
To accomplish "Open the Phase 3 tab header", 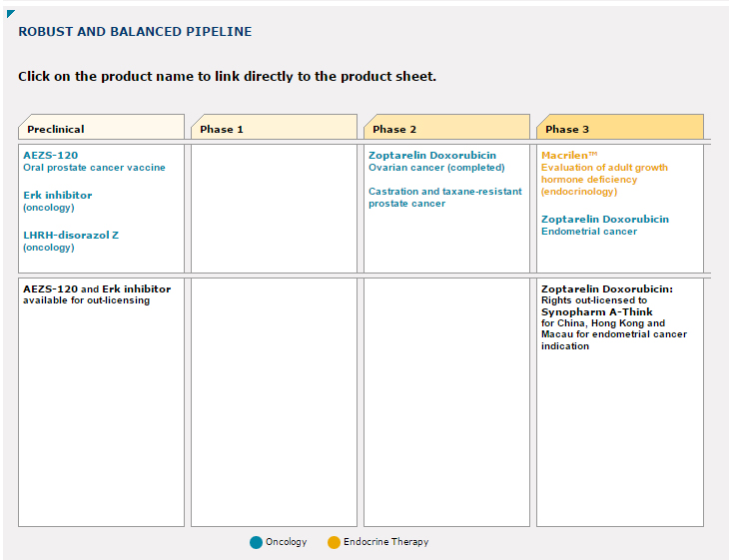I will (x=619, y=129).
